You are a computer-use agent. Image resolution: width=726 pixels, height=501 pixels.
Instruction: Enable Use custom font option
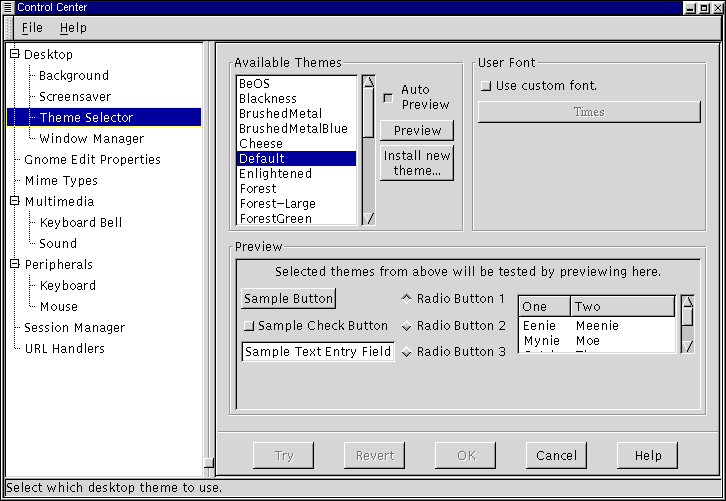pos(486,86)
